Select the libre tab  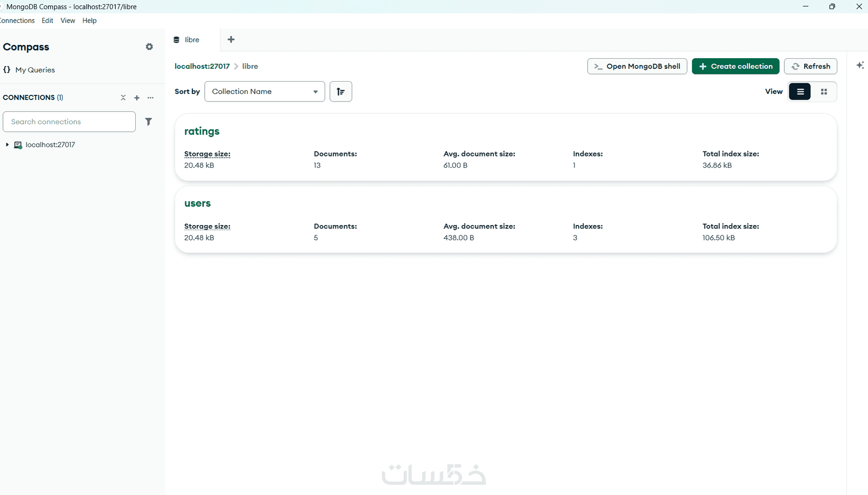click(193, 40)
